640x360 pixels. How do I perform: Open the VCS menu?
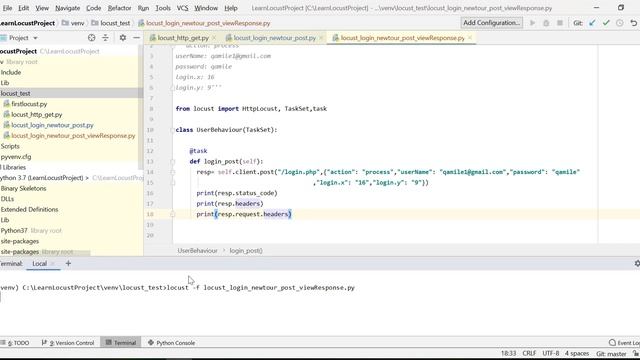(x=182, y=8)
